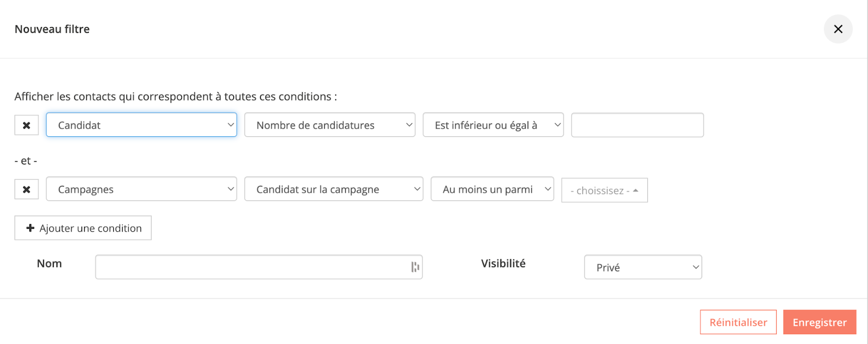Click the Nouveau filtre dialog title
The width and height of the screenshot is (868, 344).
(52, 29)
